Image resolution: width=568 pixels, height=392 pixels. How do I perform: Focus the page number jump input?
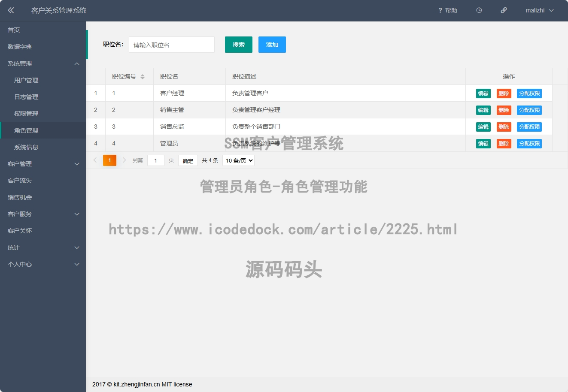tap(156, 160)
